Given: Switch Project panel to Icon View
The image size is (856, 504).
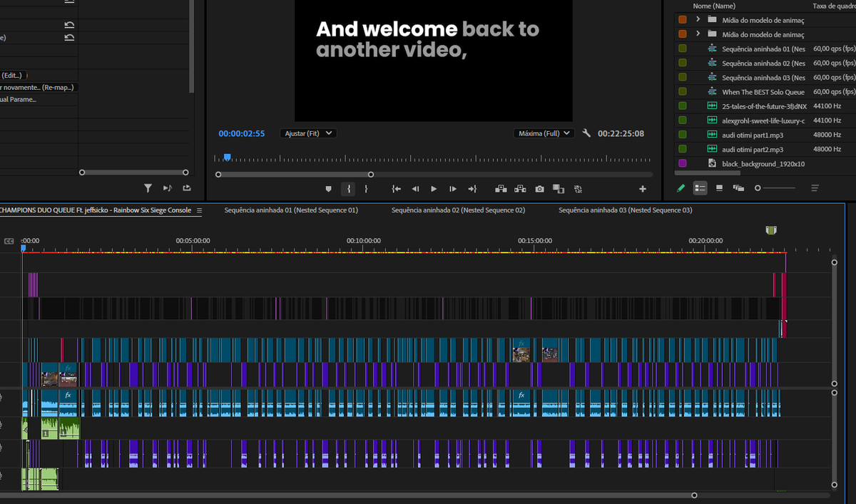Looking at the screenshot, I should (x=719, y=188).
